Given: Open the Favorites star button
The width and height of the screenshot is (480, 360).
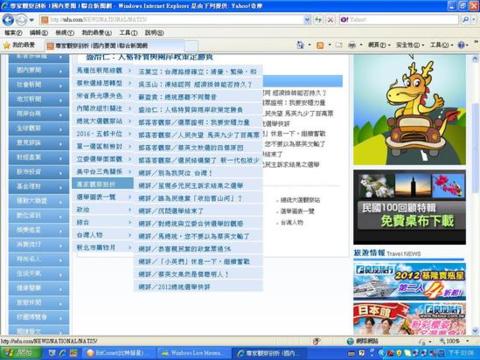Looking at the screenshot, I should point(19,45).
